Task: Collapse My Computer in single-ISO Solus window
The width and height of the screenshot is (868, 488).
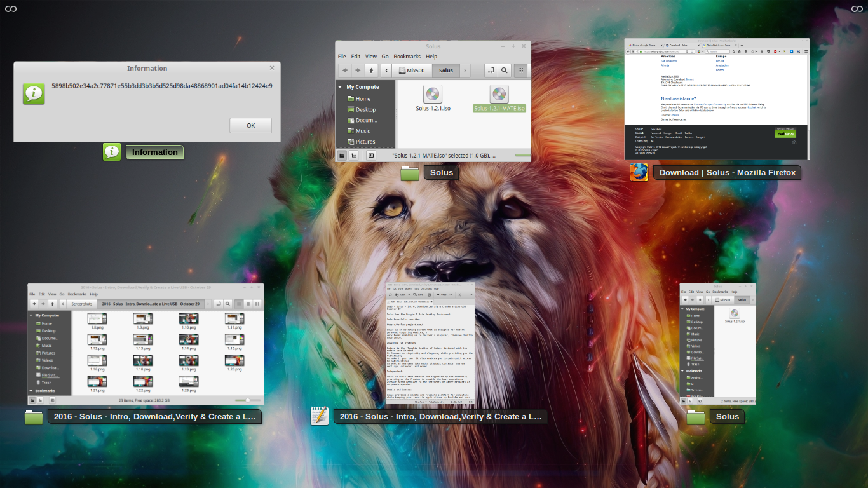Action: (x=682, y=309)
